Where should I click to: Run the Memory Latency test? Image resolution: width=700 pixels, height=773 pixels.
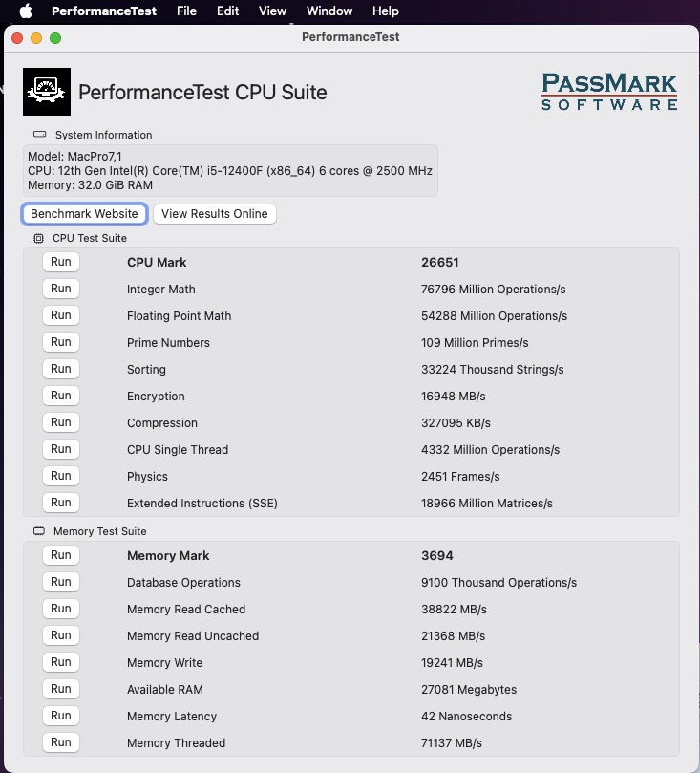pyautogui.click(x=61, y=716)
